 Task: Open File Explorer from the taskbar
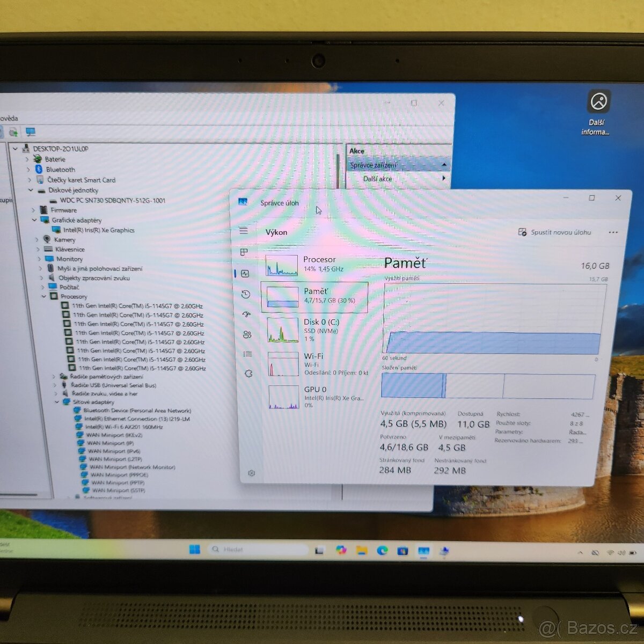click(x=361, y=550)
